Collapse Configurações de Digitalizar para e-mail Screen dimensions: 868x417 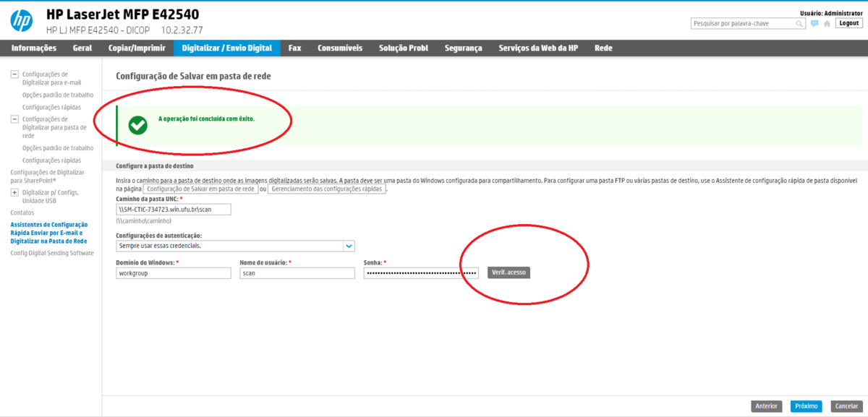(14, 74)
